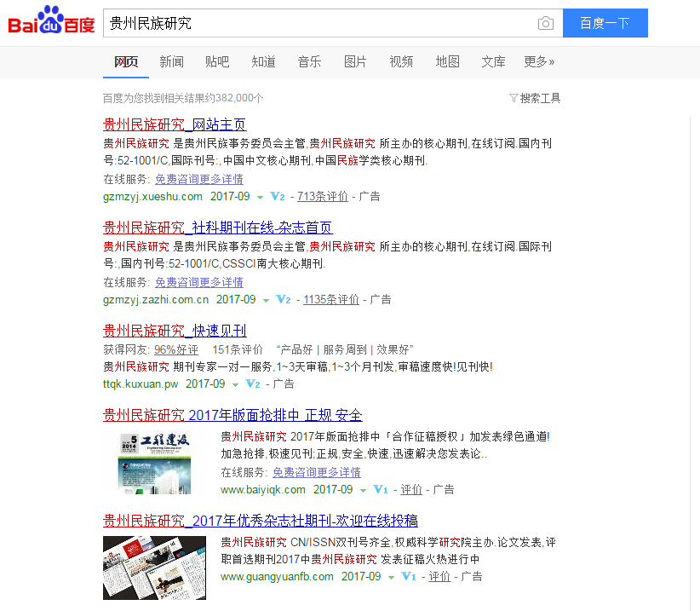Click the V2 badge on gzmzyj.zazhi.com.cn result
700x611 pixels.
pos(283,299)
